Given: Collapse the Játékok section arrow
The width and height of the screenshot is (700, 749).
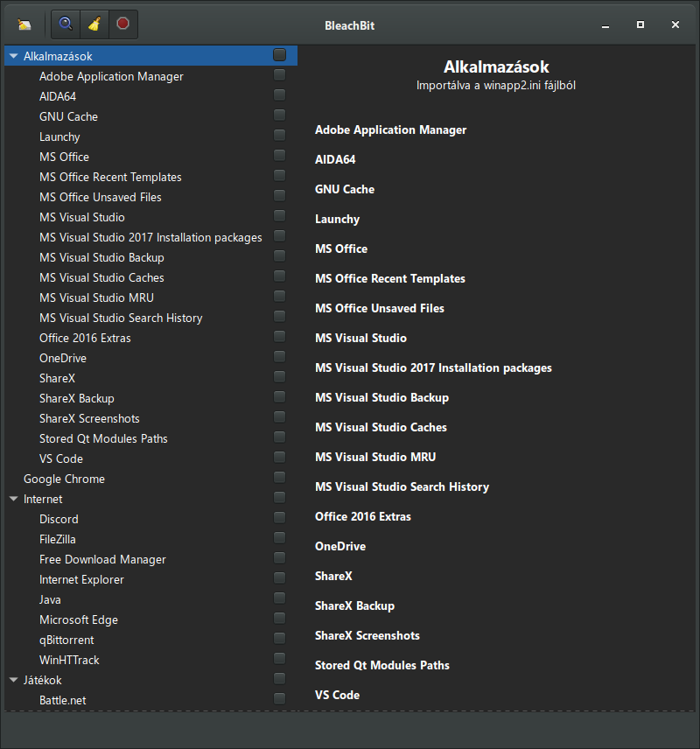Looking at the screenshot, I should coord(13,680).
